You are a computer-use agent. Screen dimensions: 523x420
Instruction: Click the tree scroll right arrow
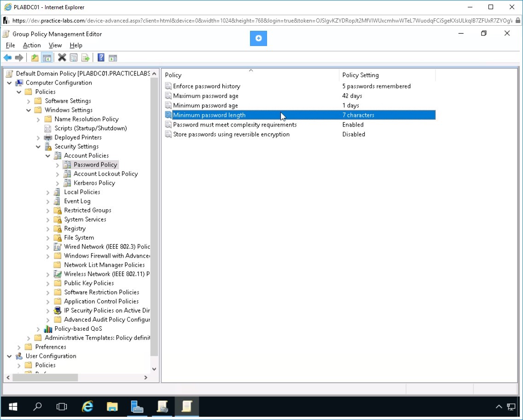145,377
